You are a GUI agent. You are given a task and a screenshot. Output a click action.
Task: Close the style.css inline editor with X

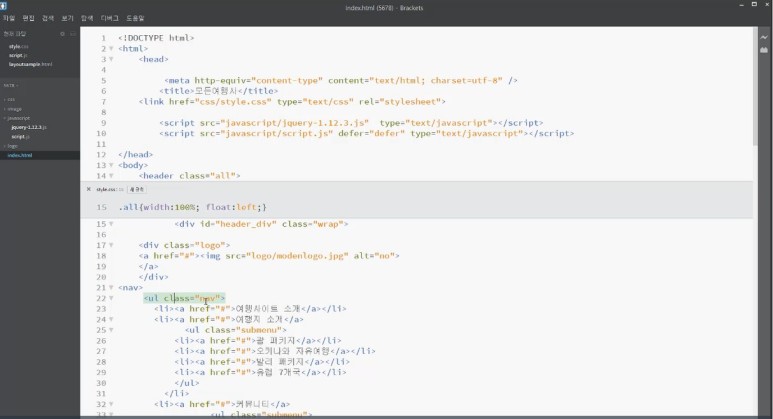(89, 189)
